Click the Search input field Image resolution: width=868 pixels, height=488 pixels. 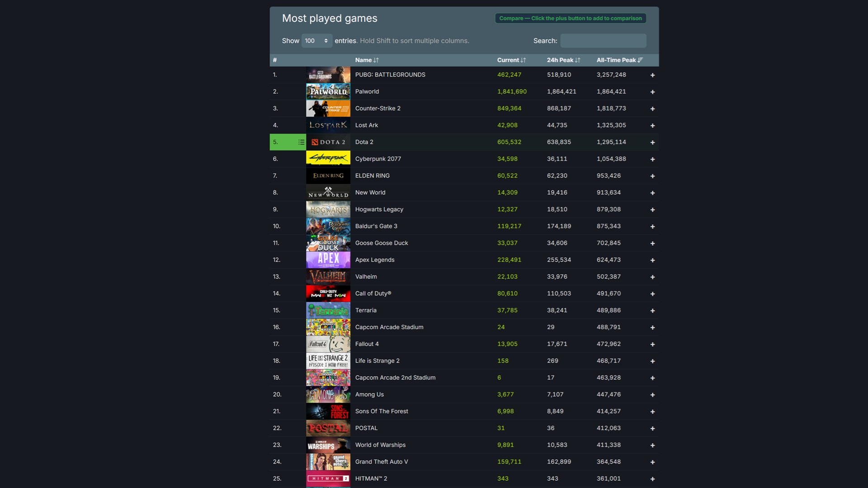point(603,41)
